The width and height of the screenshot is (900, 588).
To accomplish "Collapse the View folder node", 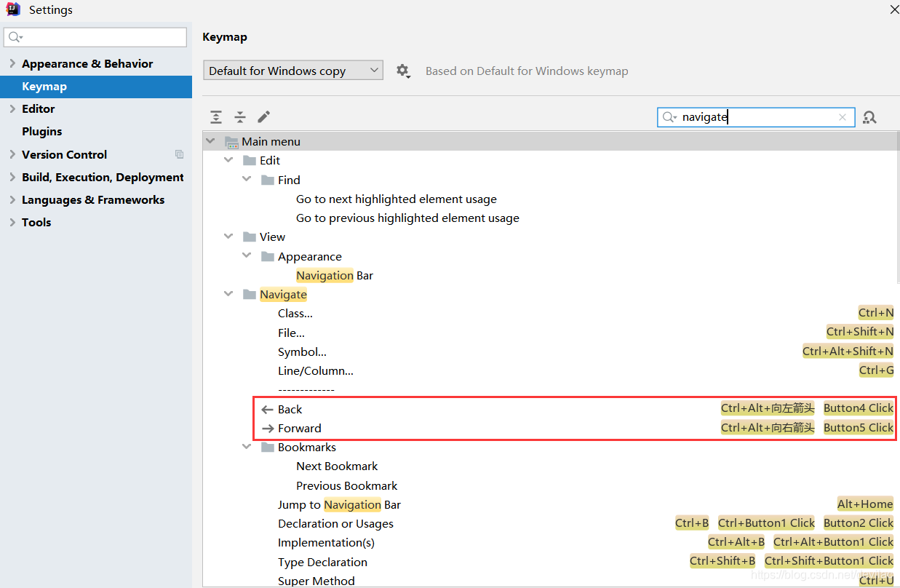I will click(x=229, y=237).
